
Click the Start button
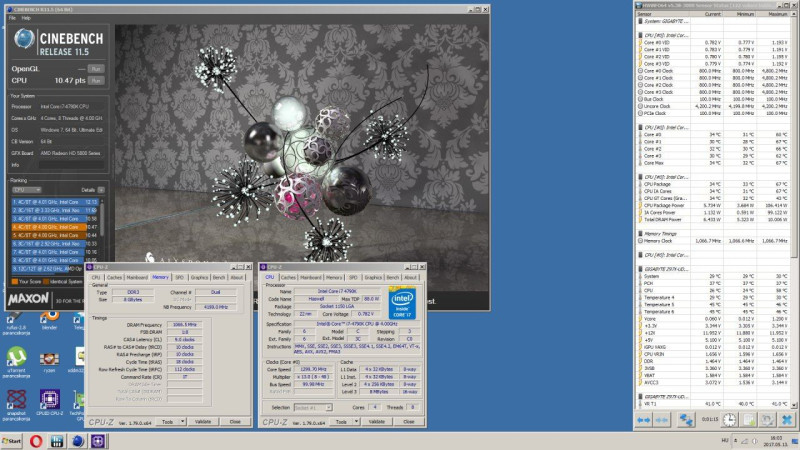pos(12,441)
